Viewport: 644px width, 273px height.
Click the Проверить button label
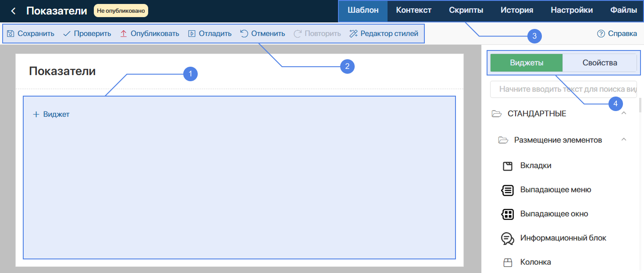[93, 33]
